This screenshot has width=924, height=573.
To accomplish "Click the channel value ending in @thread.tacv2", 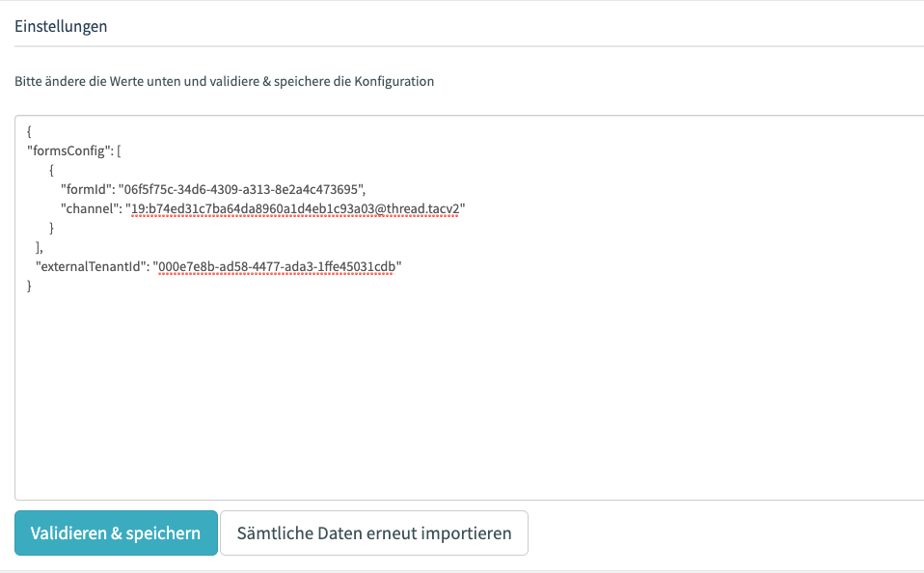I will pos(294,208).
